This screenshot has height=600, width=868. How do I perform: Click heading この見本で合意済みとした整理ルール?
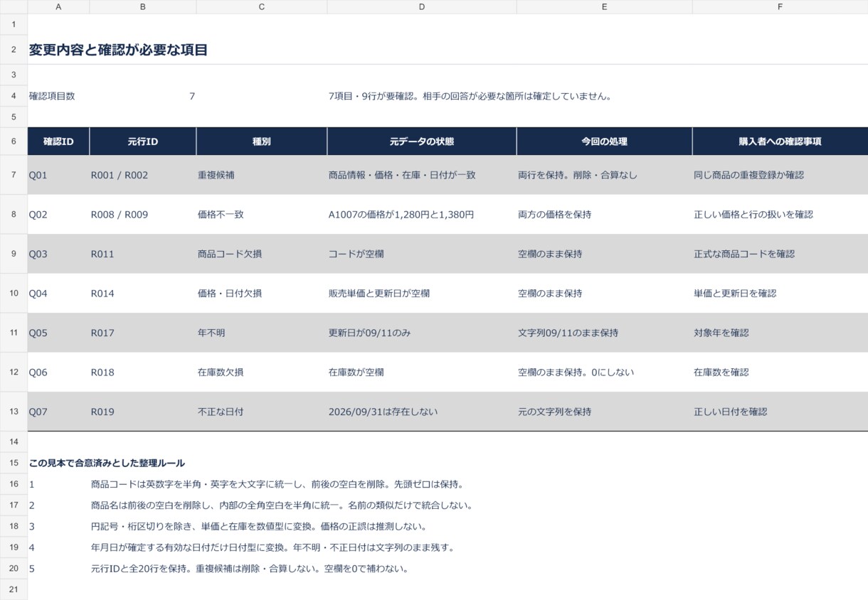[x=107, y=463]
